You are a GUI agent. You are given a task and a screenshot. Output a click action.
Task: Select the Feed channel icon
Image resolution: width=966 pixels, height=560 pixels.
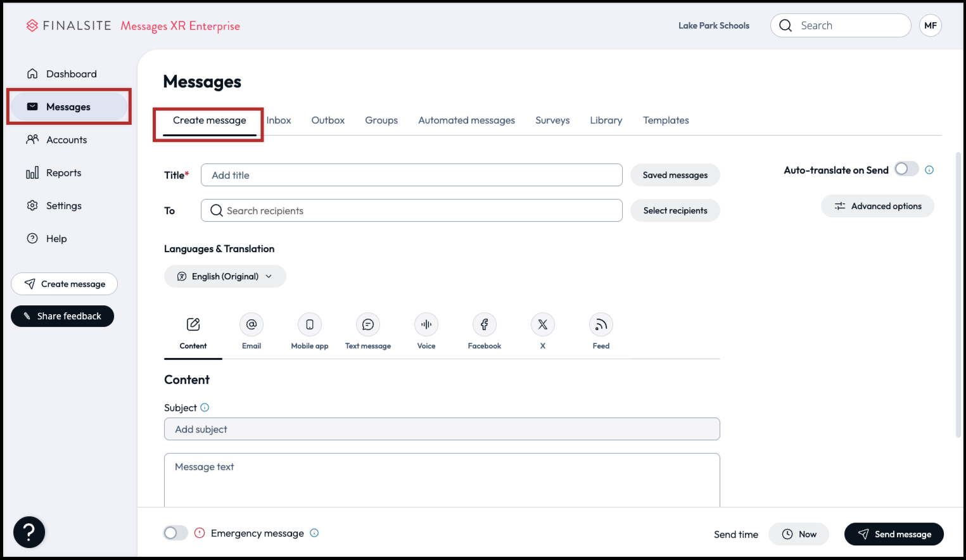[601, 324]
